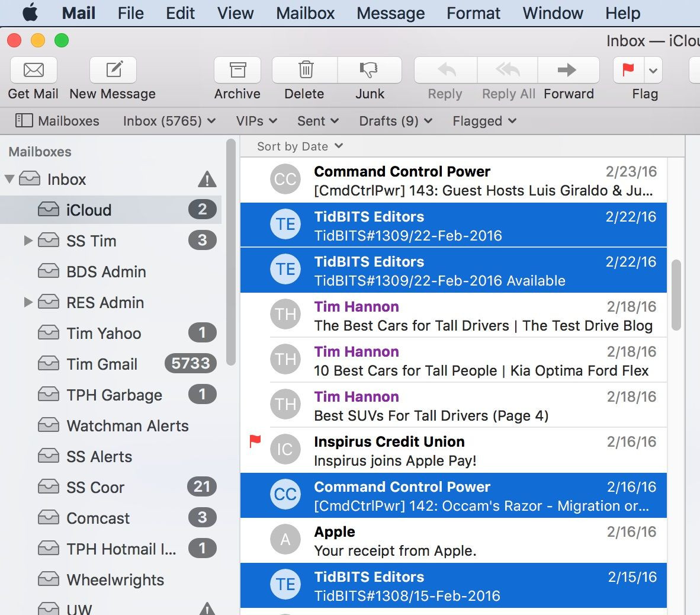Select the Comcast mailbox
The image size is (700, 615).
tap(111, 518)
